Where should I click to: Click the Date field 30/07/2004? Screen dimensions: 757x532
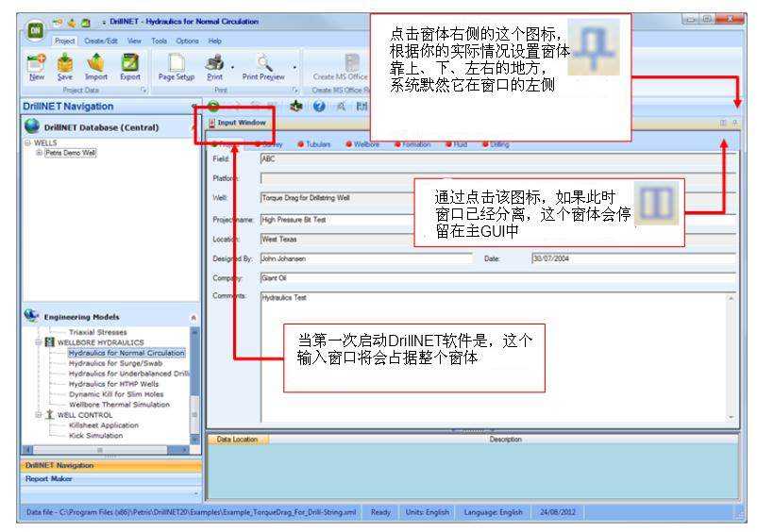(x=634, y=258)
